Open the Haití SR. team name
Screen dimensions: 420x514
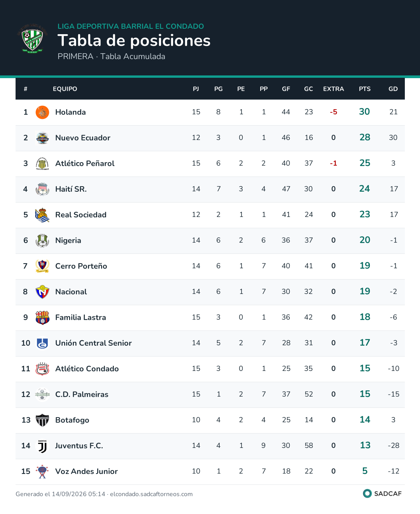pos(71,189)
